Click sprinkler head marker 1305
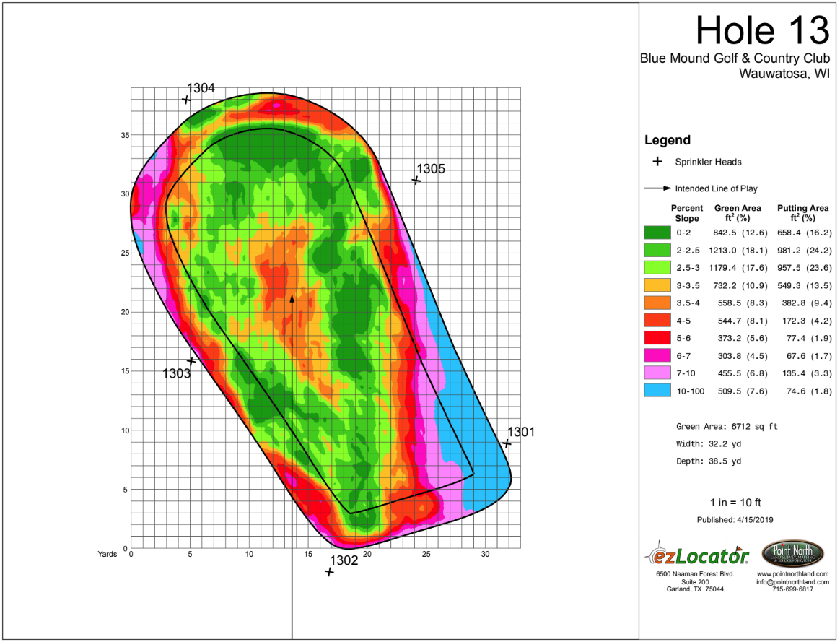Image resolution: width=840 pixels, height=642 pixels. pyautogui.click(x=416, y=181)
